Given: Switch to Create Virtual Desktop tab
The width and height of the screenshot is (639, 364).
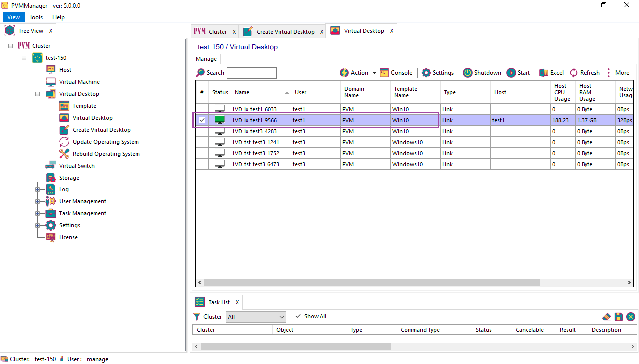Looking at the screenshot, I should (283, 31).
